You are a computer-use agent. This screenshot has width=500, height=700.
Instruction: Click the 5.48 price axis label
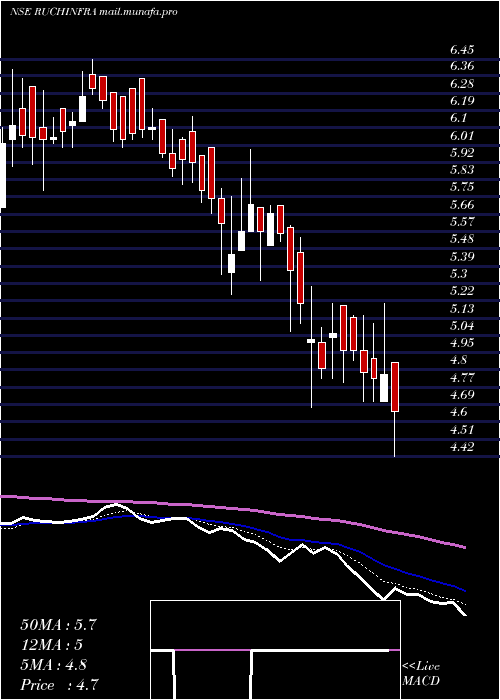[x=462, y=239]
